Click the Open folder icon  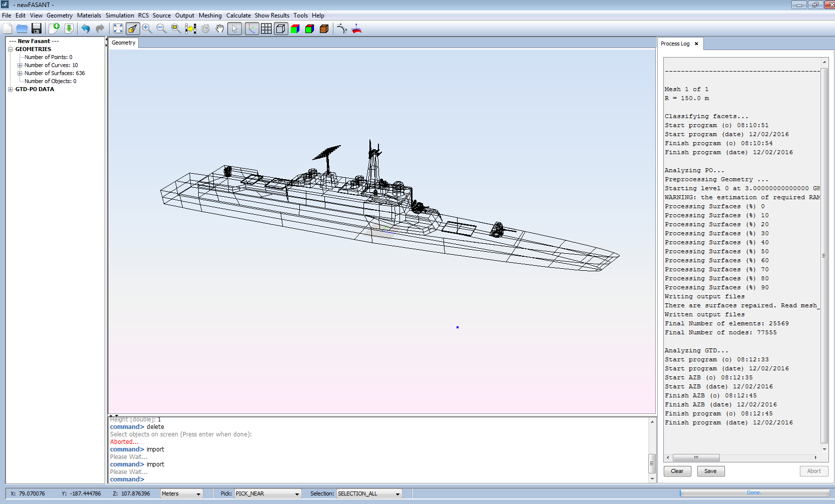(x=22, y=29)
